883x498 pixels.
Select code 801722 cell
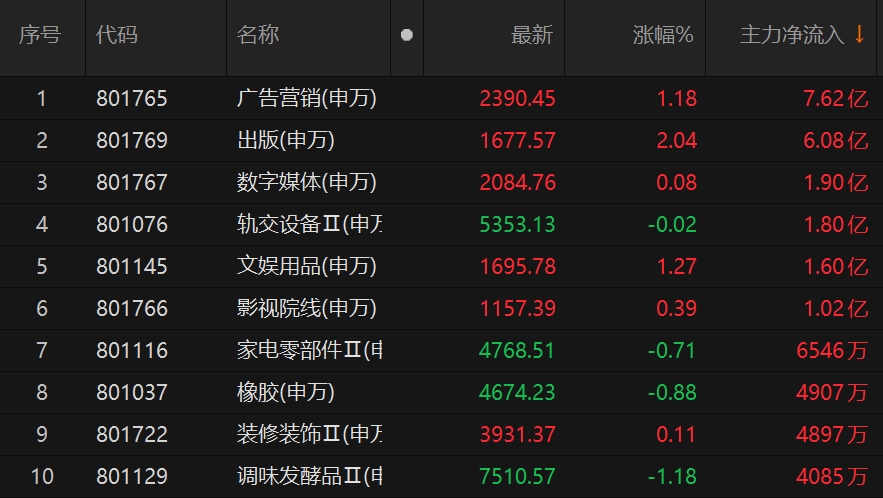(132, 435)
